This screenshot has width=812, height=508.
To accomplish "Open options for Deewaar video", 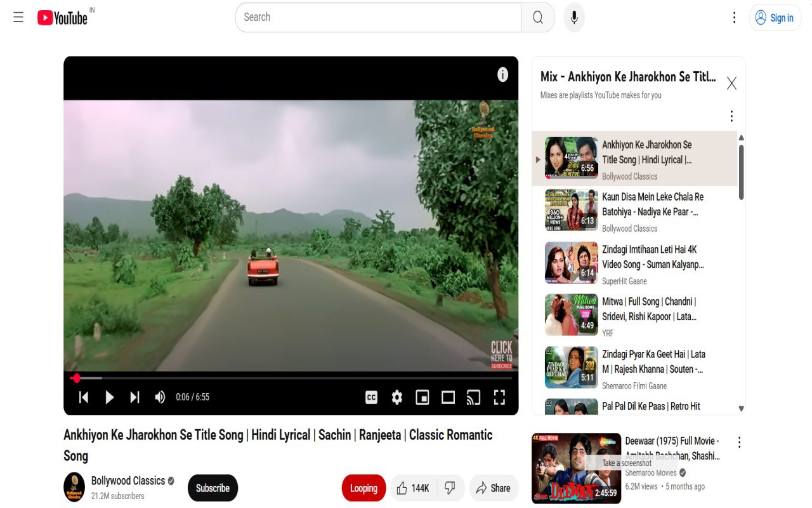I will (738, 442).
